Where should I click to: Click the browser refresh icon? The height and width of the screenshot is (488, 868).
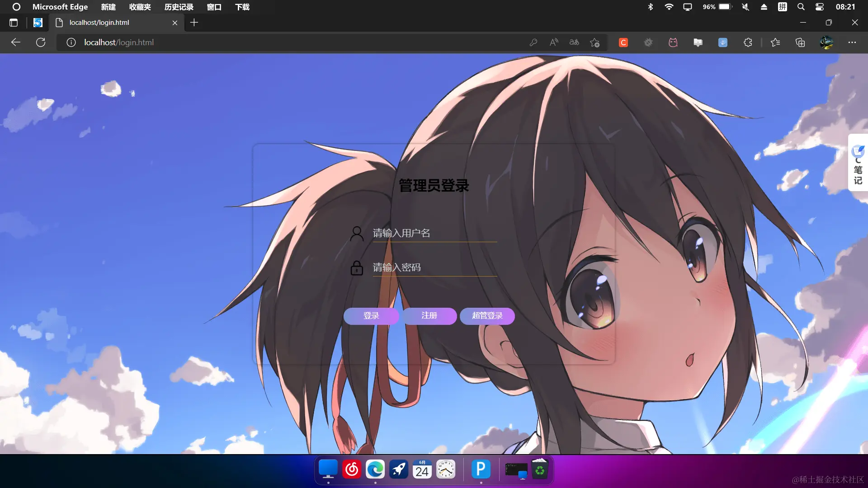point(41,42)
